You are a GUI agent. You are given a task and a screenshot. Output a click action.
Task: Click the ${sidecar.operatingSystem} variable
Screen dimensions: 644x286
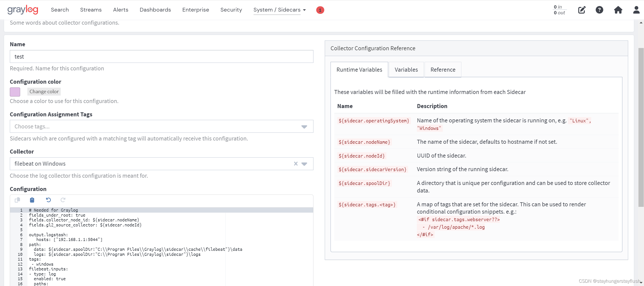click(374, 121)
